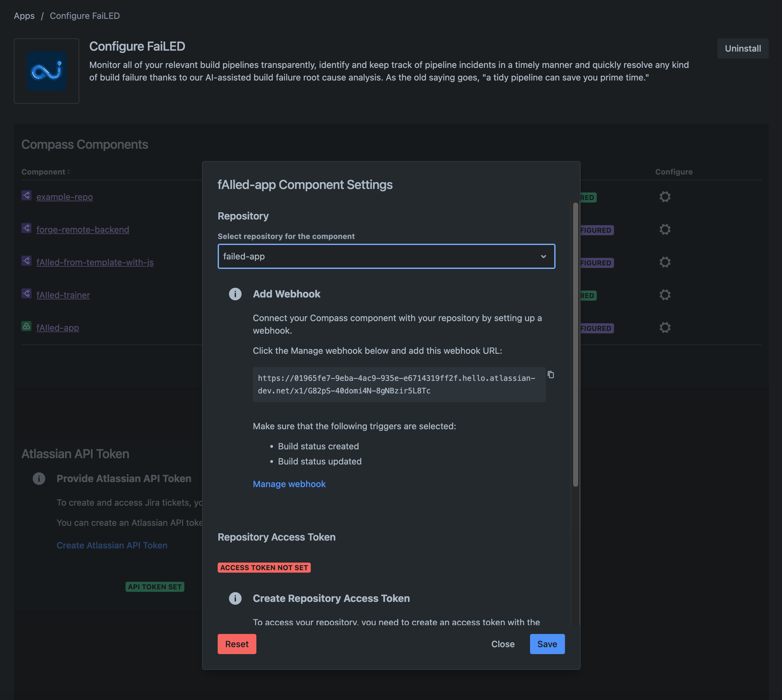
Task: Go to Apps in the breadcrumb
Action: (24, 16)
